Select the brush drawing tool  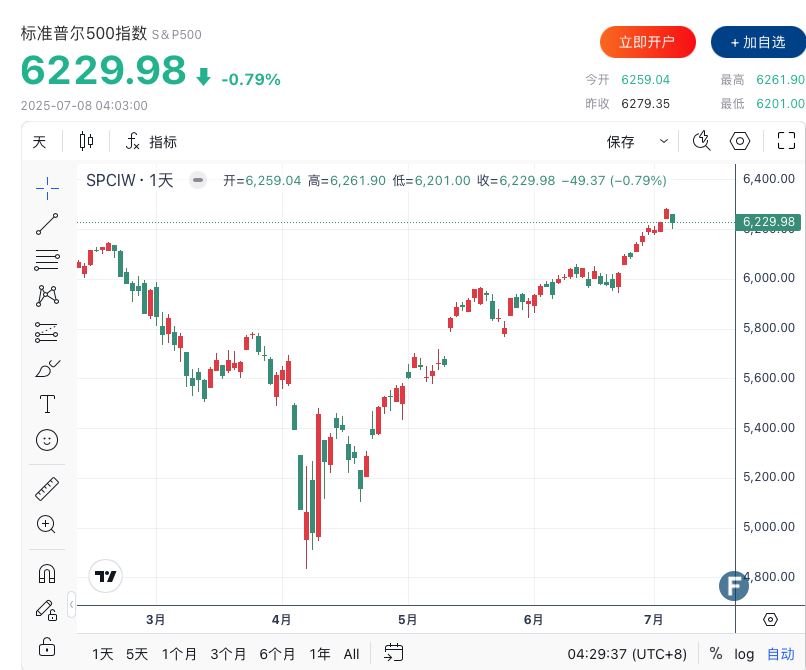click(47, 369)
